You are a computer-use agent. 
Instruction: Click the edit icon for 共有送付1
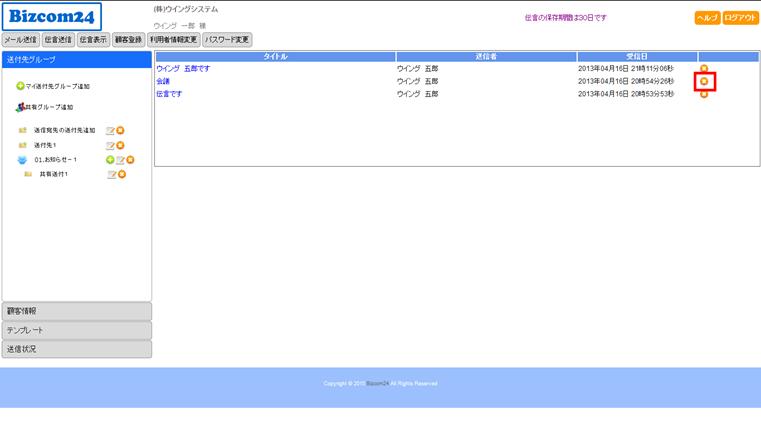[112, 174]
